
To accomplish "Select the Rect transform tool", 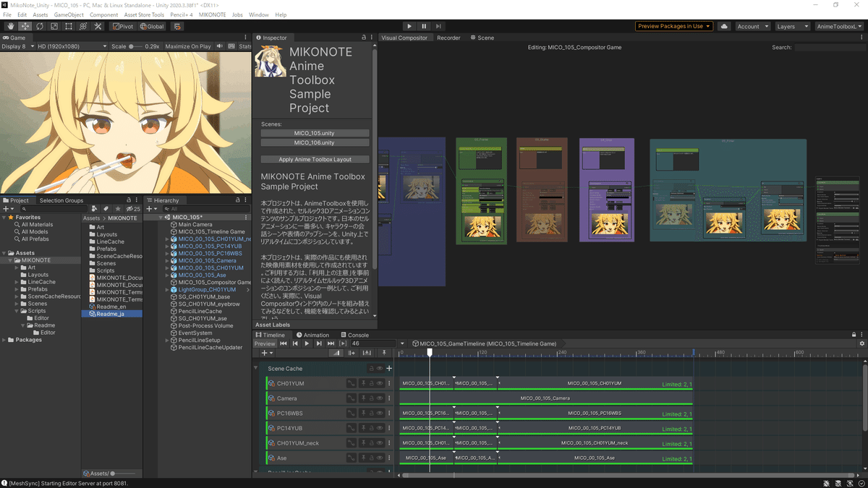I will pyautogui.click(x=68, y=26).
